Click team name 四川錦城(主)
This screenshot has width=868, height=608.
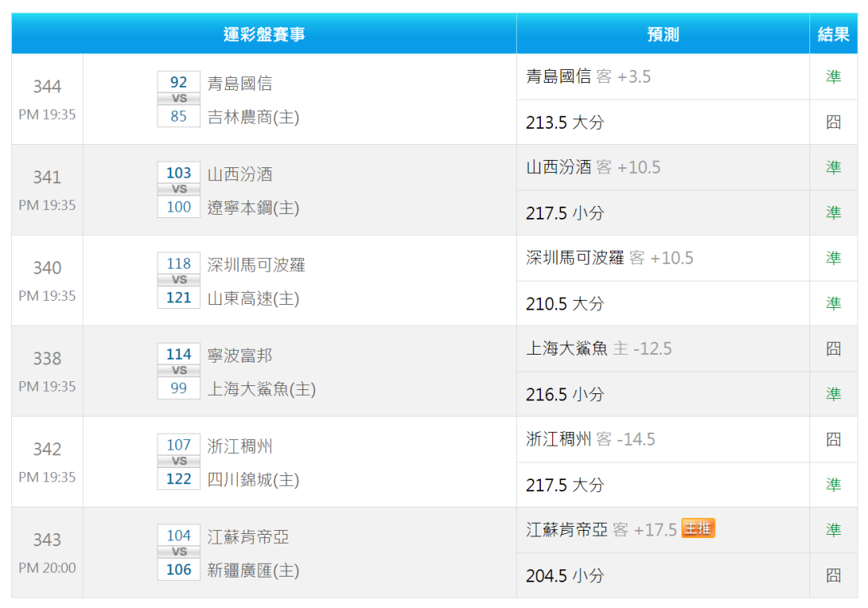[253, 480]
